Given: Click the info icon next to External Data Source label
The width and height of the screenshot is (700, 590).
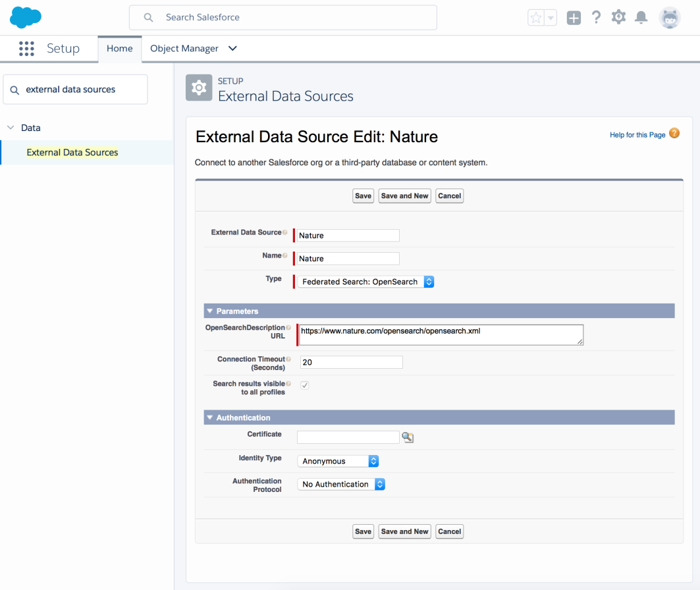Looking at the screenshot, I should (x=285, y=232).
